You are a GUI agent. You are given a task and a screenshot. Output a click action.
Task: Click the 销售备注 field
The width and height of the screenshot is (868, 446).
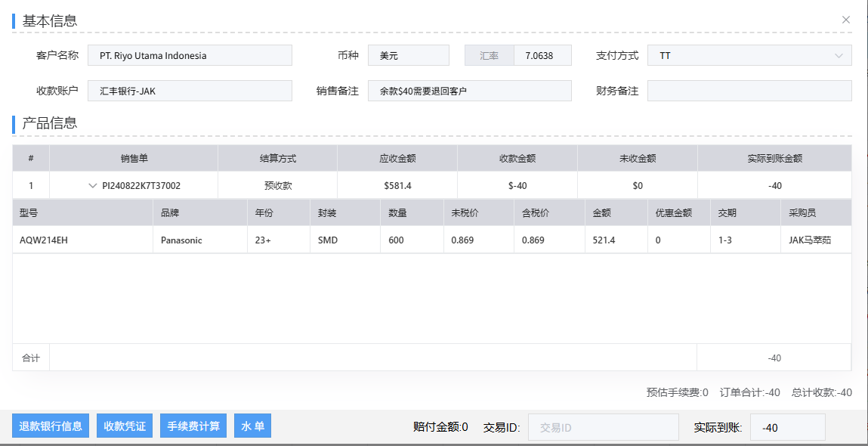click(469, 91)
